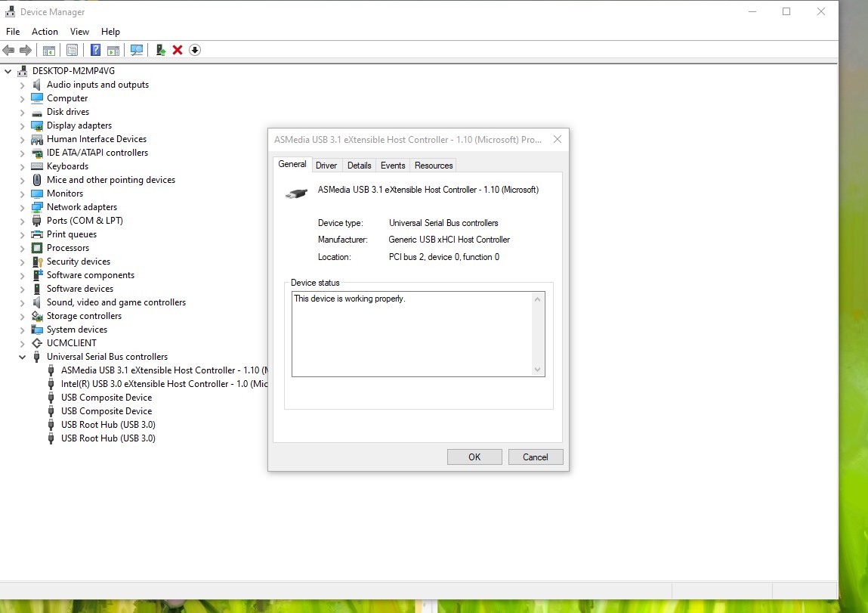Expand the Sound, video and game controllers node

(23, 302)
